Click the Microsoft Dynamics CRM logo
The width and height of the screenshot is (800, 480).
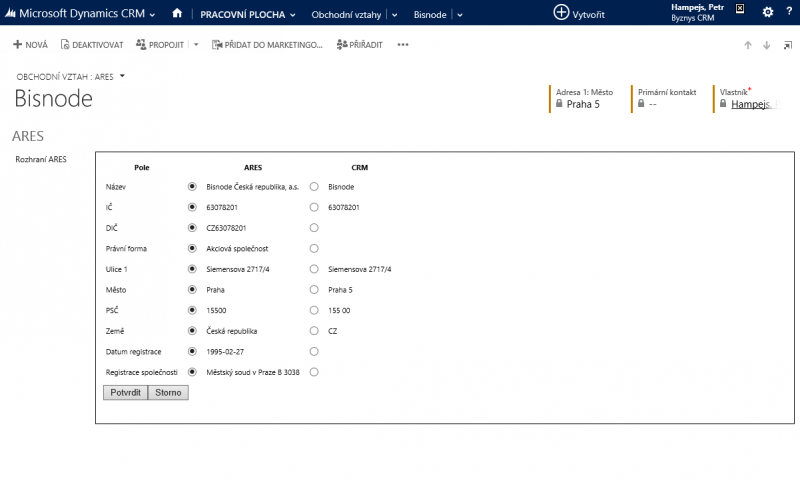[10, 14]
